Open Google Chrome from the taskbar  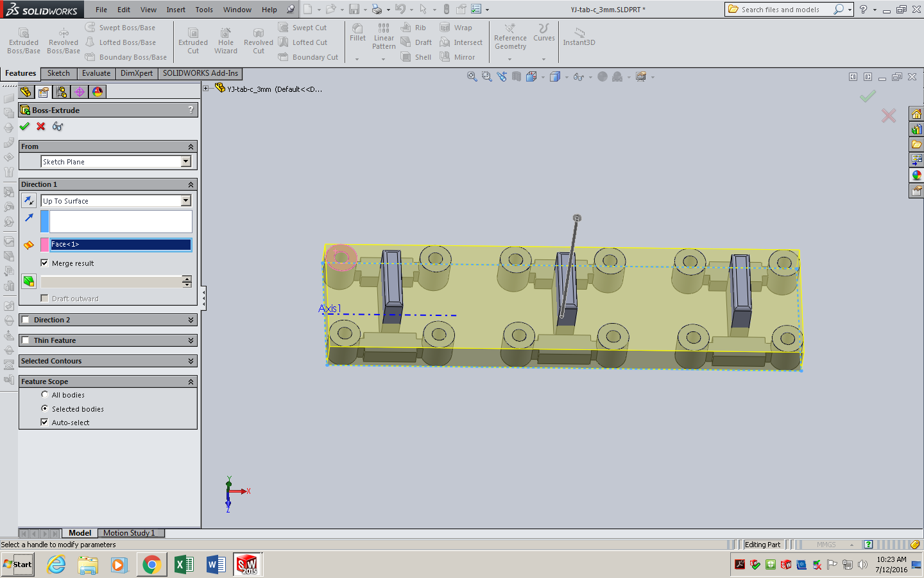(x=151, y=565)
